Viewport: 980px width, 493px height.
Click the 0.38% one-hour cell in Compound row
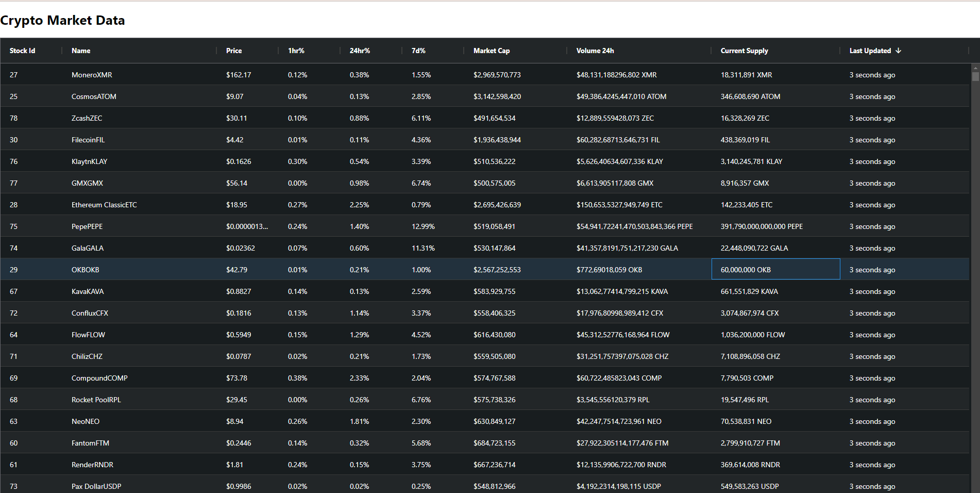click(x=310, y=378)
